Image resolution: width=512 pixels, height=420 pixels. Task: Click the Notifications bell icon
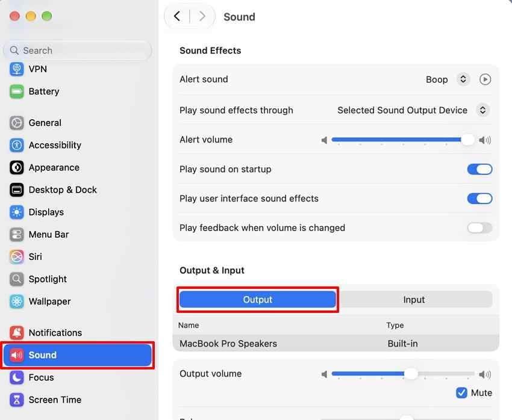[17, 333]
